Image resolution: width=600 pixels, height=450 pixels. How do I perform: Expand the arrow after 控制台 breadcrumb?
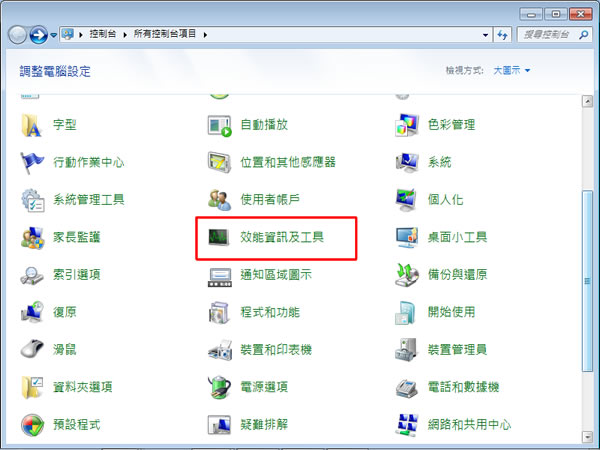point(125,35)
